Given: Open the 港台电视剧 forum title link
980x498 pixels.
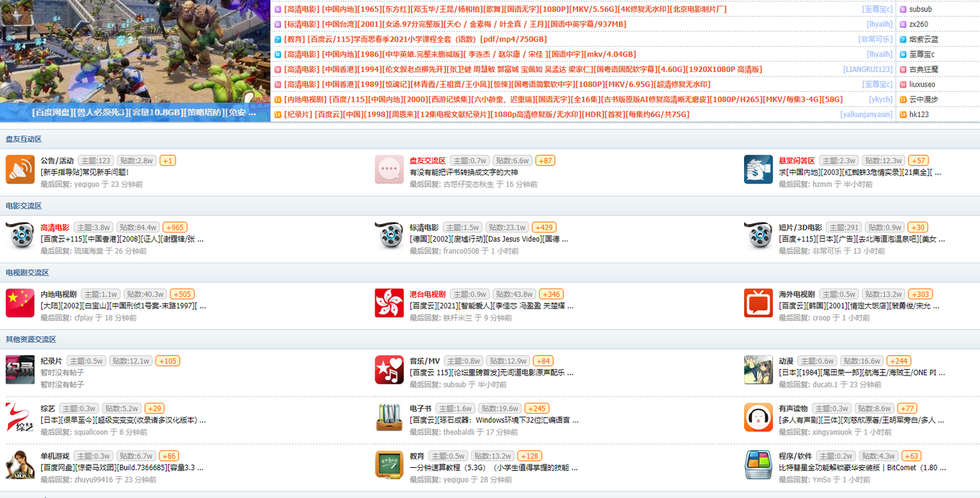Looking at the screenshot, I should (x=428, y=294).
